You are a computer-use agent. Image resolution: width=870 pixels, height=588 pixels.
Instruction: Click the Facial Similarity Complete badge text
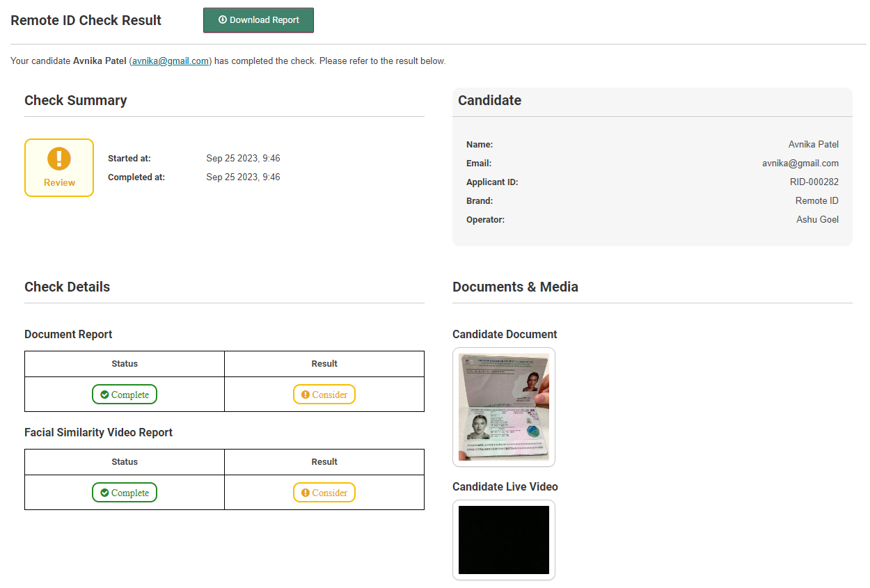tap(130, 493)
